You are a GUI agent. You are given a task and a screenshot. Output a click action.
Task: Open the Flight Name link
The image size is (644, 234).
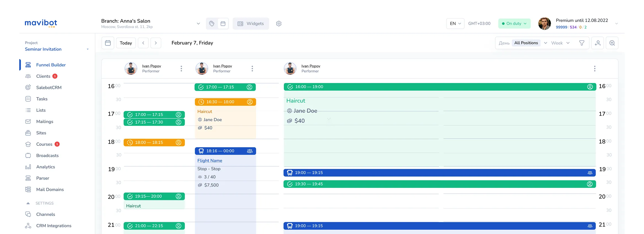[x=210, y=161]
